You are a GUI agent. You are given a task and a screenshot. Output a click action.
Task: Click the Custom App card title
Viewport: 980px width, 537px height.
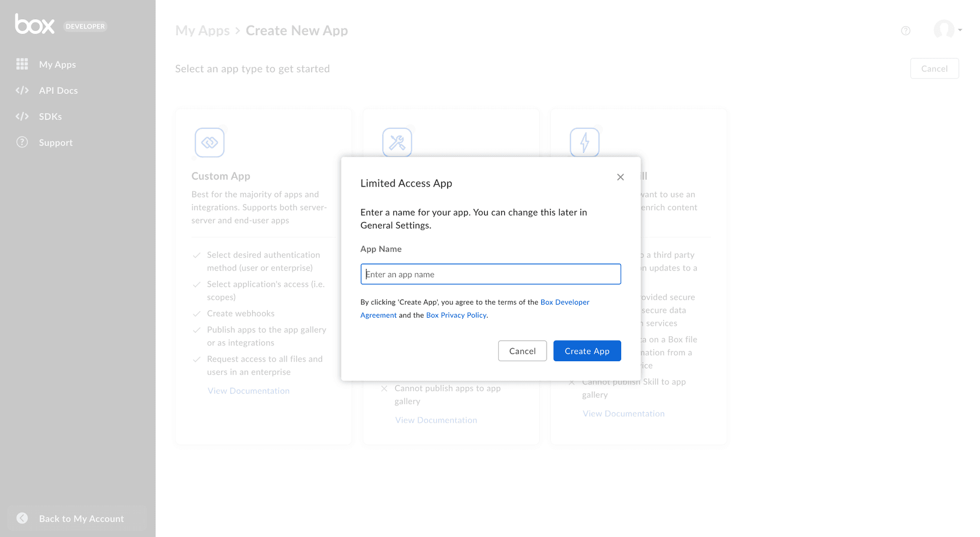(220, 176)
